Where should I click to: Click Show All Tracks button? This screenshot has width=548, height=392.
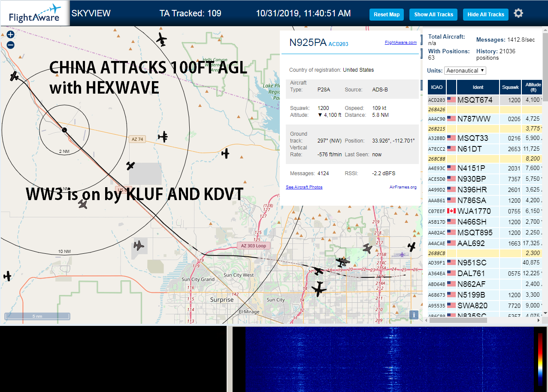(x=433, y=14)
